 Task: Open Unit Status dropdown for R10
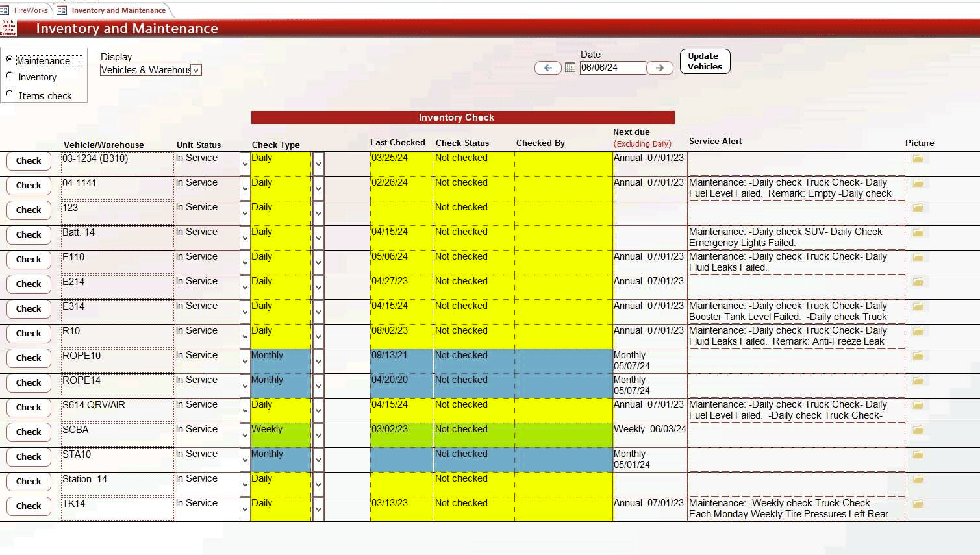click(245, 337)
